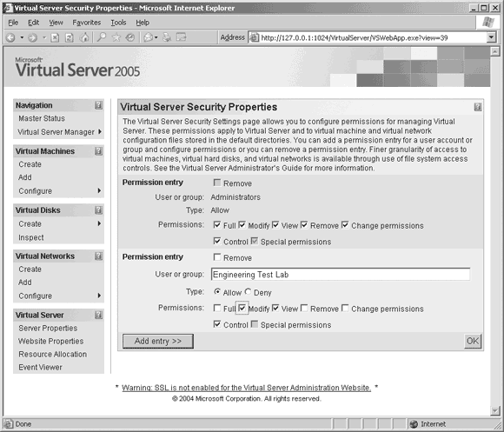The width and height of the screenshot is (504, 432).
Task: Open the Favorites menu
Action: click(87, 23)
